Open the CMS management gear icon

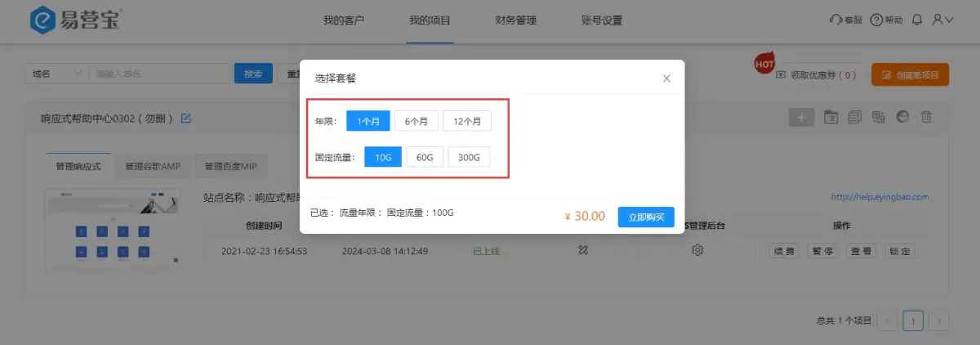click(x=697, y=251)
